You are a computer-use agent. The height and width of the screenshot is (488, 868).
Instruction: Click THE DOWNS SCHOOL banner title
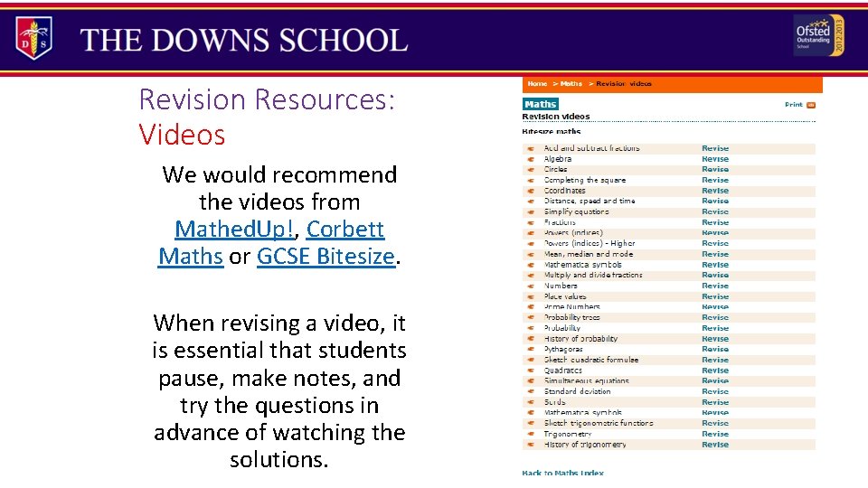tap(244, 40)
